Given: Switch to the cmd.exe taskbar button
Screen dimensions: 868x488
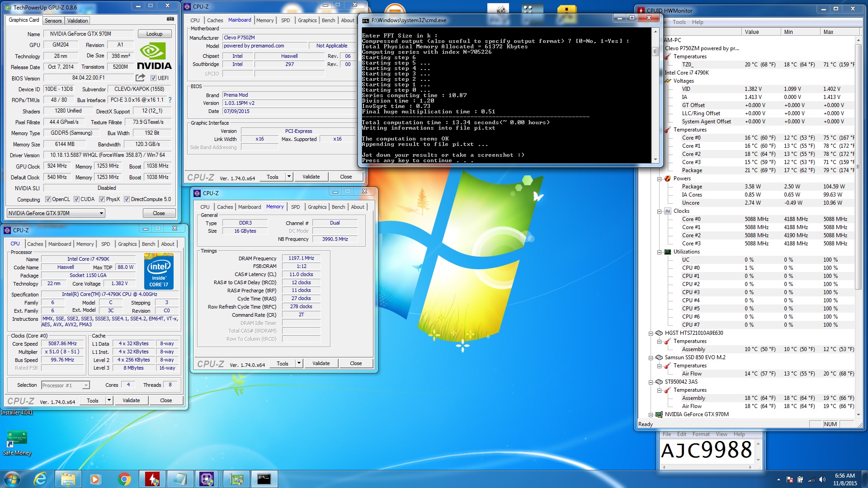Looking at the screenshot, I should pos(264,479).
